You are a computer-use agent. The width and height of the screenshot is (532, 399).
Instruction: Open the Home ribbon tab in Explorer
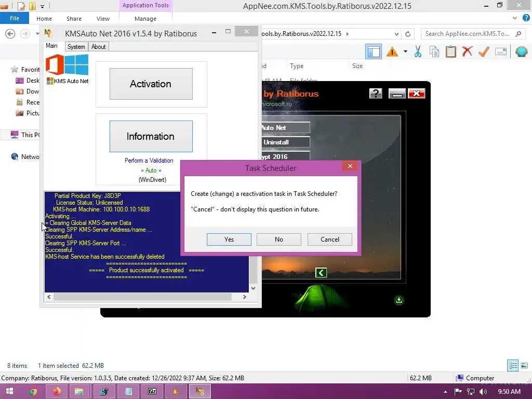(44, 19)
